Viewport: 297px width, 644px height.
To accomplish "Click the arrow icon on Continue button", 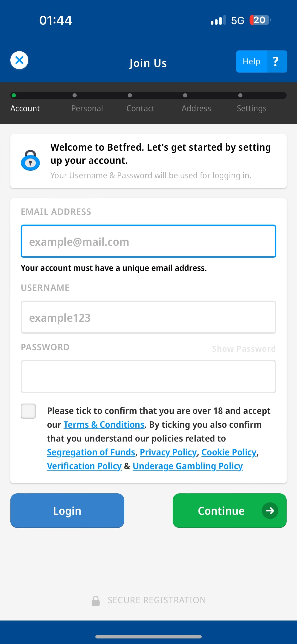I will [270, 511].
